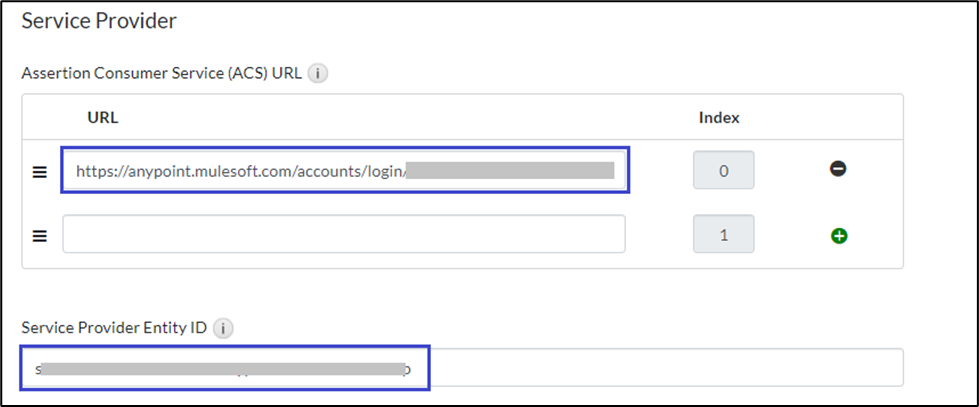Click the drag handle of the empty URL row
Screen dimensions: 979x407
click(x=40, y=236)
